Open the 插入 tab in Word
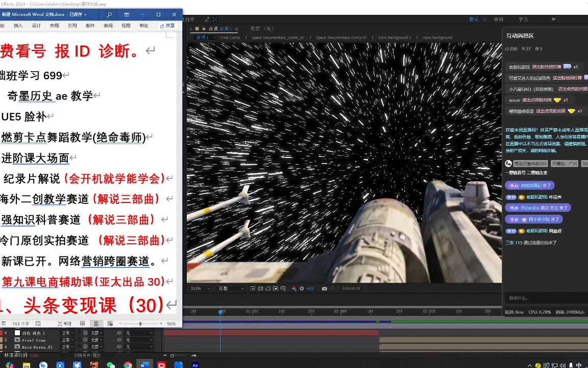 (18, 26)
